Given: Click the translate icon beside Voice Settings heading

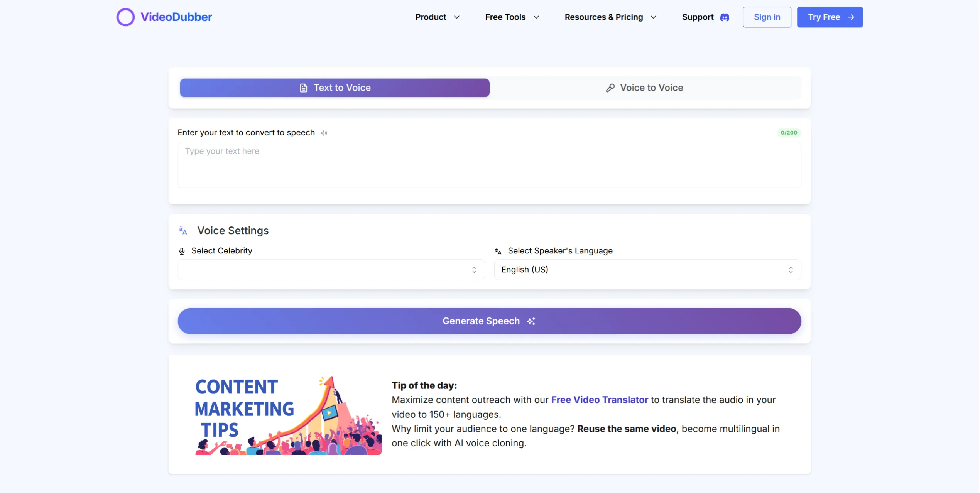Looking at the screenshot, I should pos(183,230).
